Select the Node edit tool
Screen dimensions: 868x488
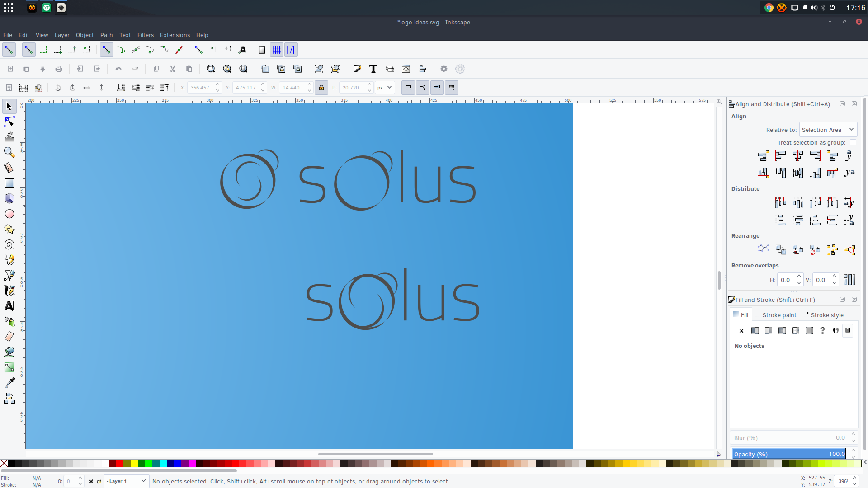pyautogui.click(x=9, y=122)
